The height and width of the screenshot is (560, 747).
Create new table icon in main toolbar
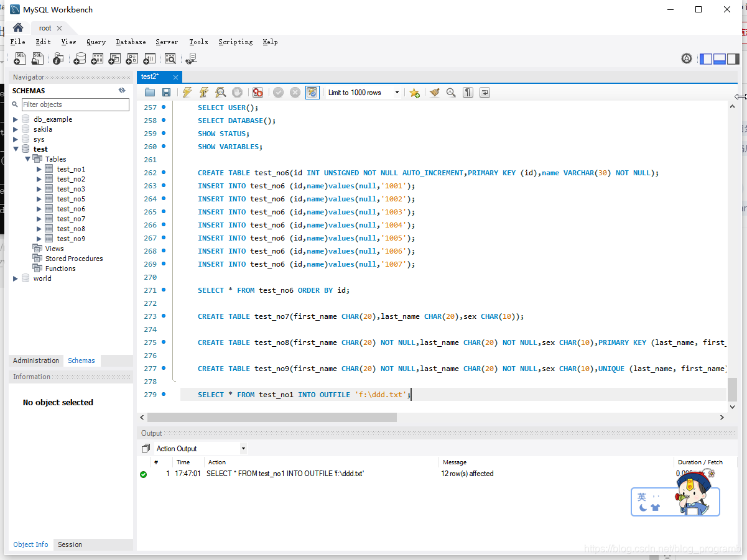click(97, 58)
